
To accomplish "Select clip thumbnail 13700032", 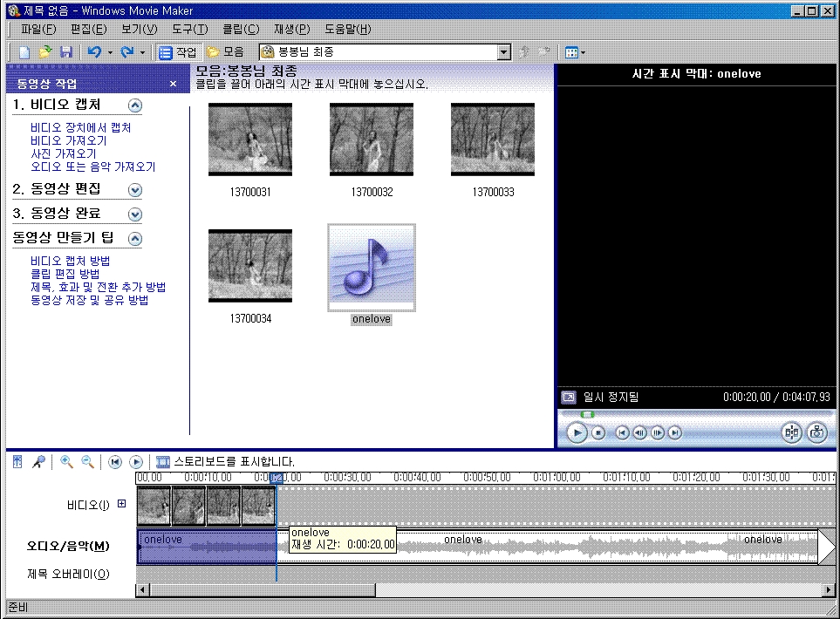I will (x=372, y=139).
